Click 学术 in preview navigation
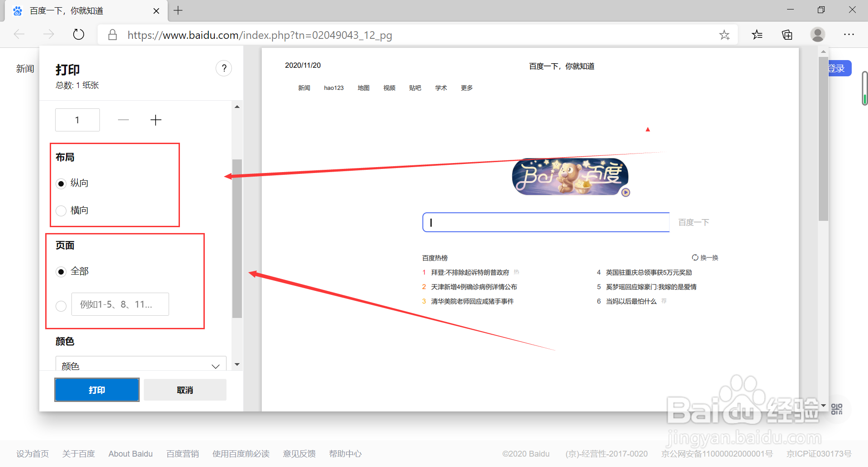 (441, 88)
